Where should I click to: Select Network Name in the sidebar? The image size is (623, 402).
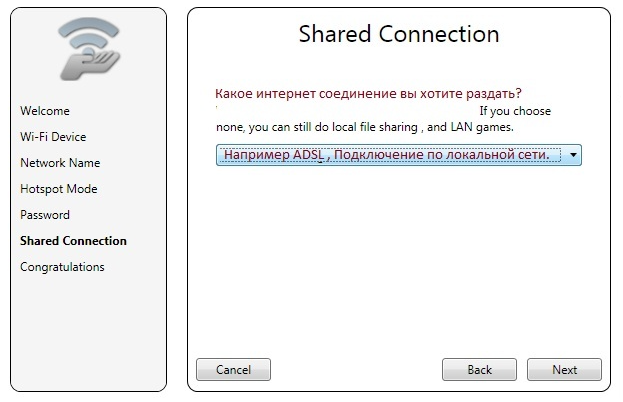click(x=60, y=163)
